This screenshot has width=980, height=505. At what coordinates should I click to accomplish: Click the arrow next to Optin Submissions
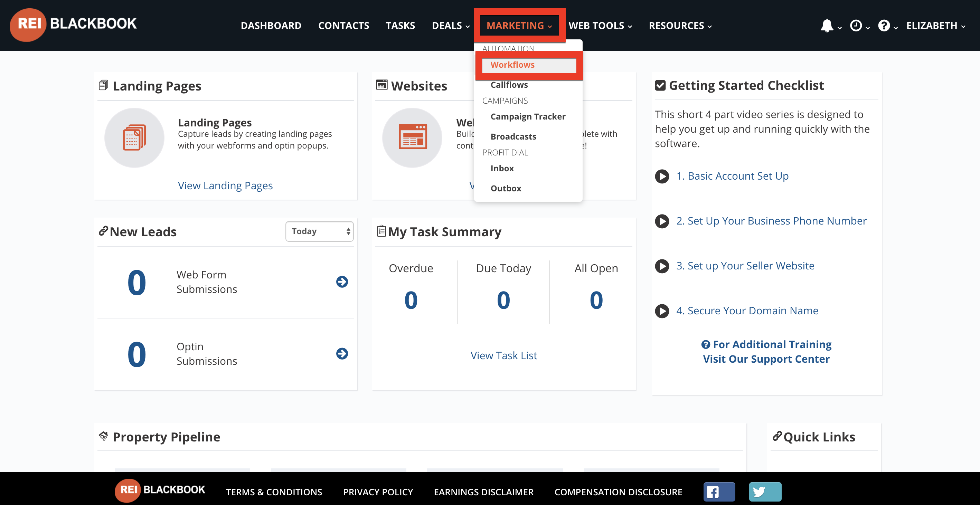[342, 354]
